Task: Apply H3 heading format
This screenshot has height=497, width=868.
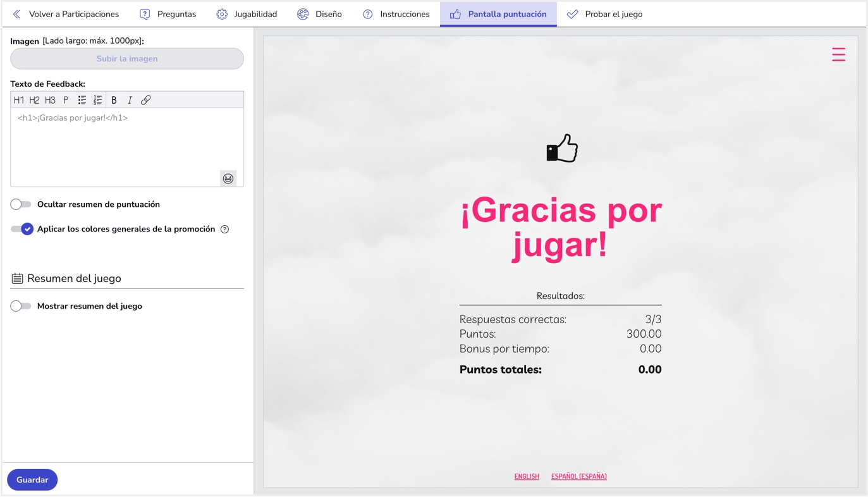Action: pyautogui.click(x=50, y=100)
